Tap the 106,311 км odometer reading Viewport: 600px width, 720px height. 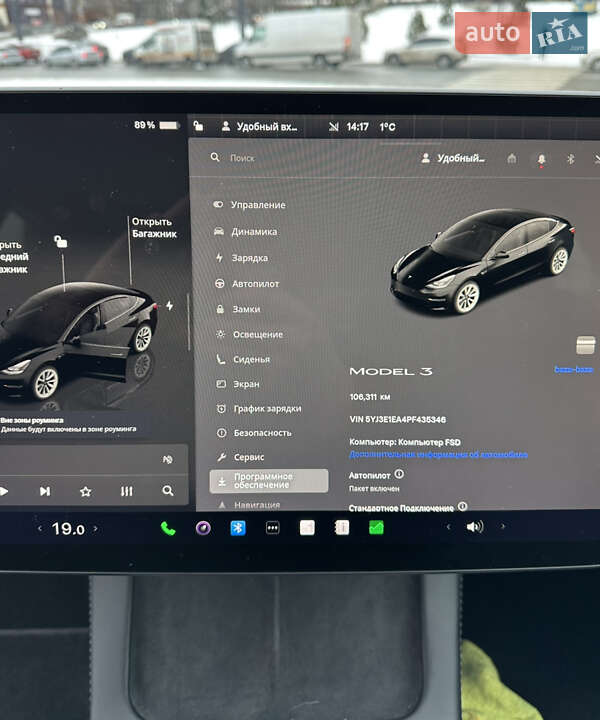[x=370, y=397]
